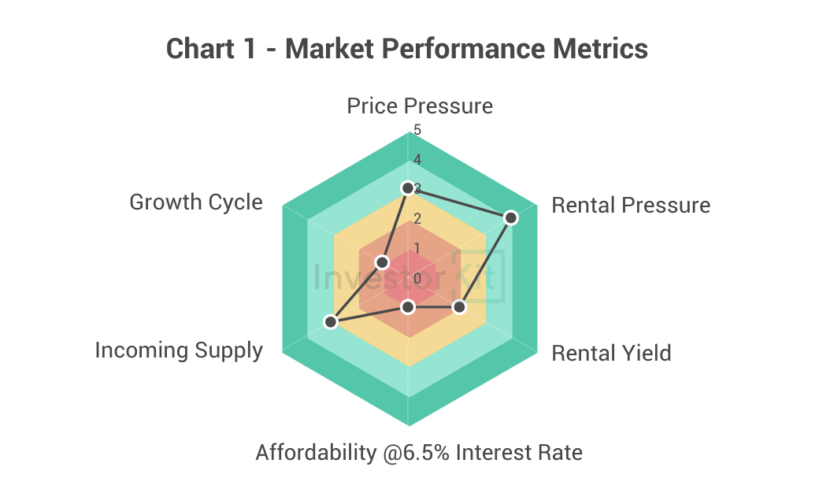Click the Rental Pressure axis label
The width and height of the screenshot is (819, 504).
(630, 206)
